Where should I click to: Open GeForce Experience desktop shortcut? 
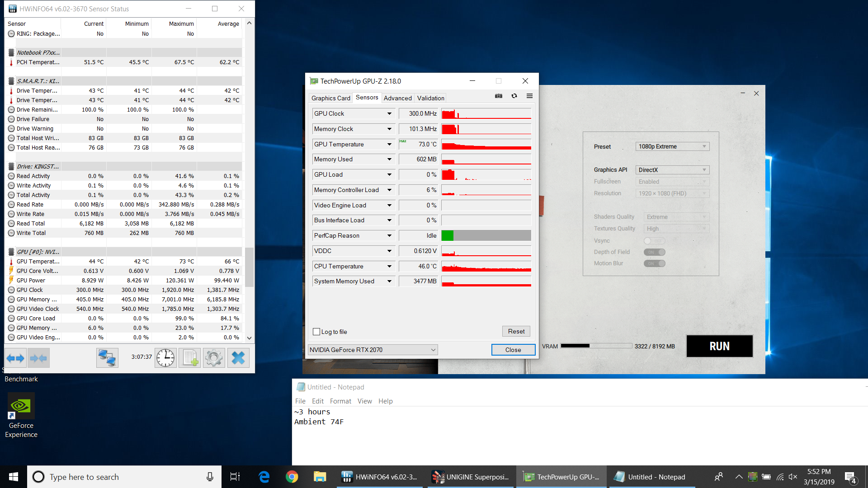(x=21, y=416)
